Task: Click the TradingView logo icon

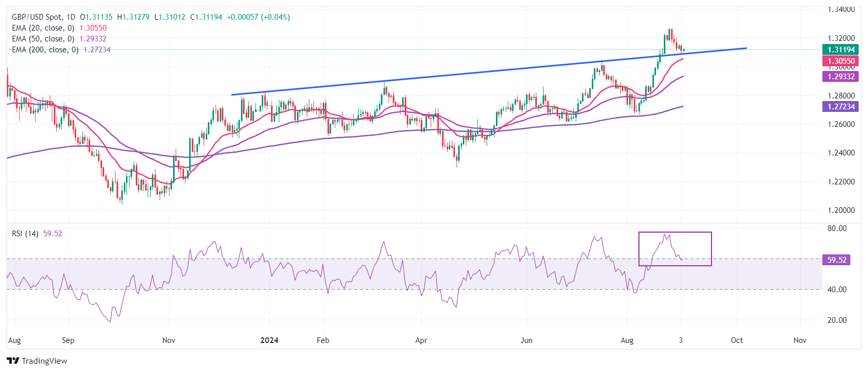Action: click(x=13, y=361)
